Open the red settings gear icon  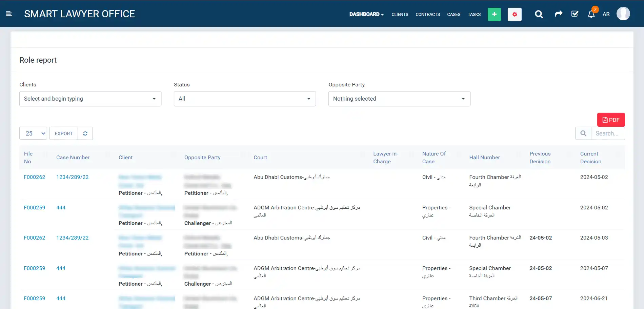coord(515,14)
